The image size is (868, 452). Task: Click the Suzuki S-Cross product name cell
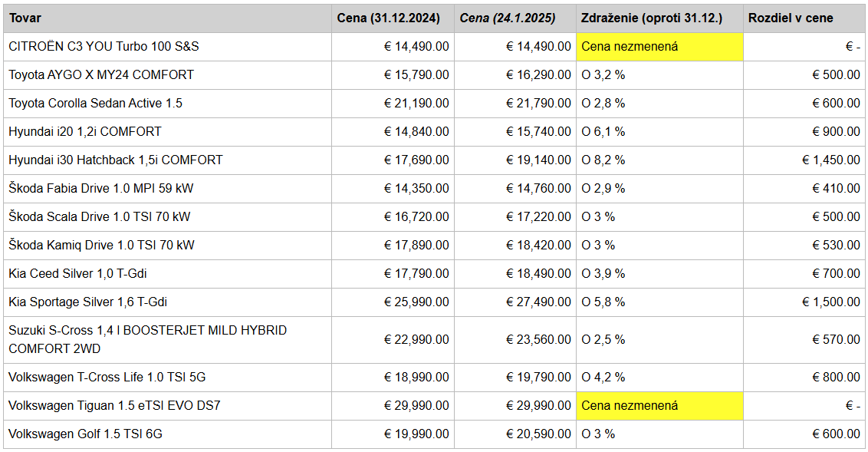[x=147, y=339]
